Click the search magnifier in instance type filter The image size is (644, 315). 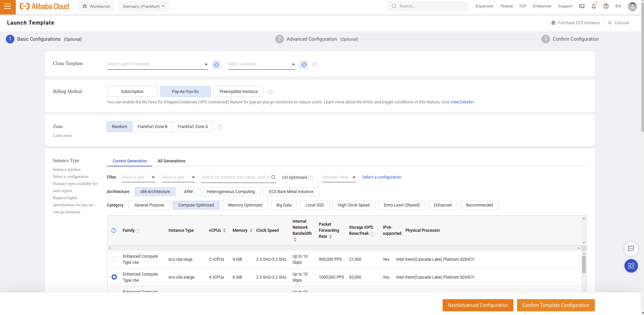tap(273, 177)
